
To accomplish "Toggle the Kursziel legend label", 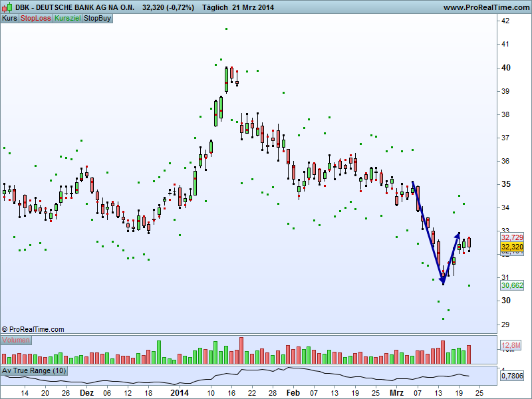I will pos(68,19).
